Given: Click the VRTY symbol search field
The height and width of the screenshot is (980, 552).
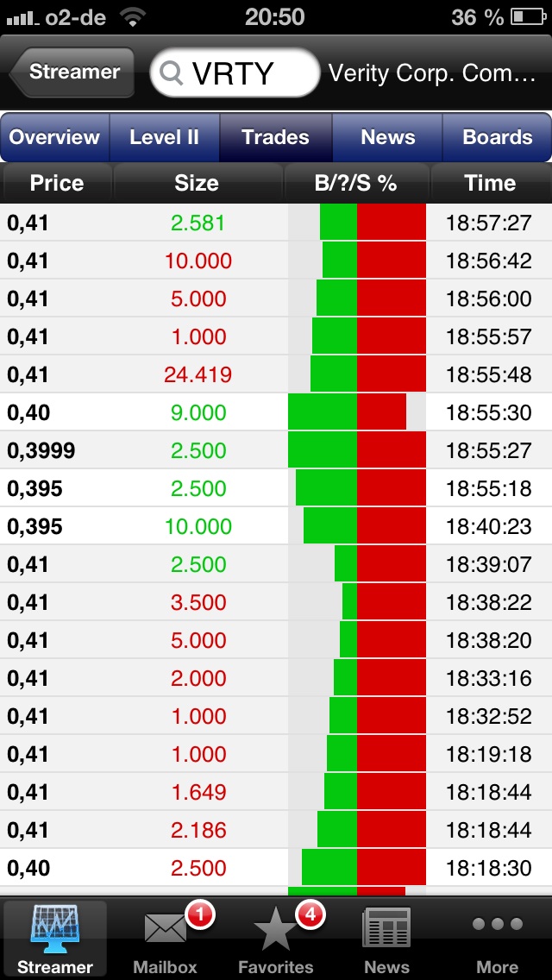Looking at the screenshot, I should (246, 73).
